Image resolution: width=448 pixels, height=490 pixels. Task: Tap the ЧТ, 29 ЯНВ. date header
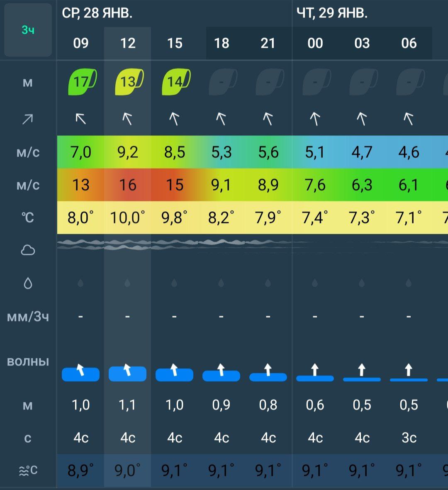click(x=332, y=13)
